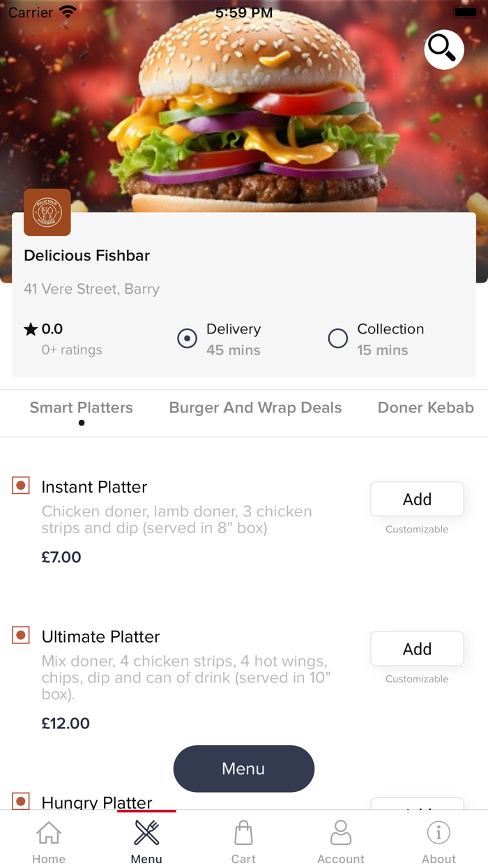Add the Ultimate Platter to cart

[417, 648]
